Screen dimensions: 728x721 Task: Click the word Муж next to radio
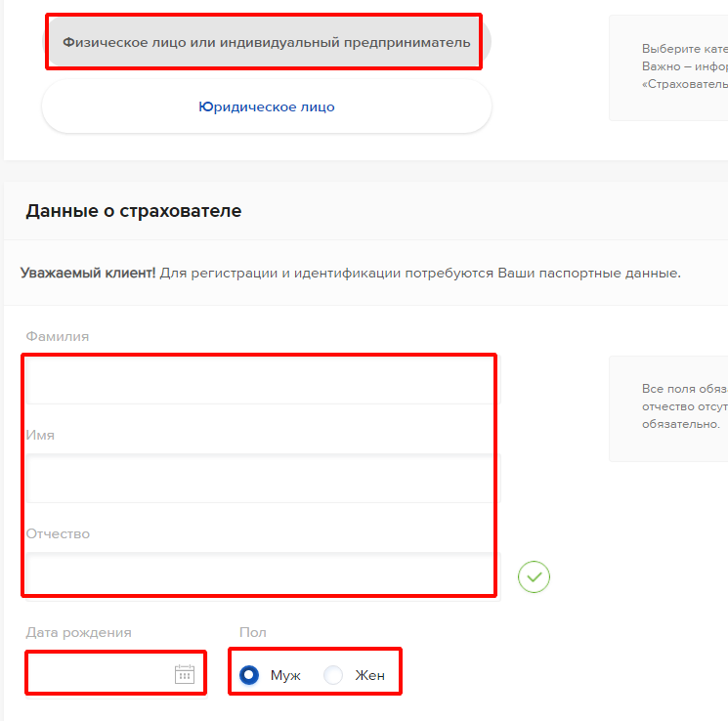click(x=285, y=675)
